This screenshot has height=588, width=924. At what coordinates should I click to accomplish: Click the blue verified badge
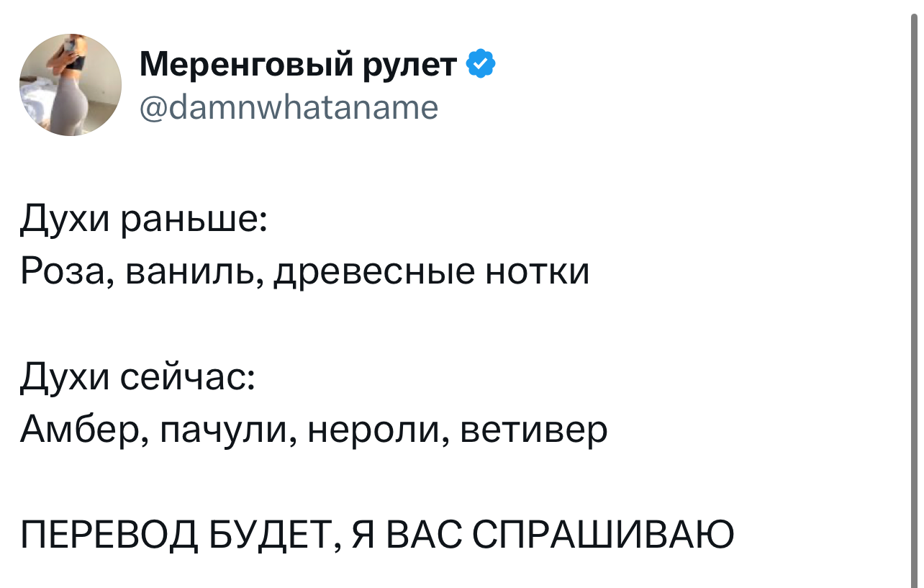(481, 65)
